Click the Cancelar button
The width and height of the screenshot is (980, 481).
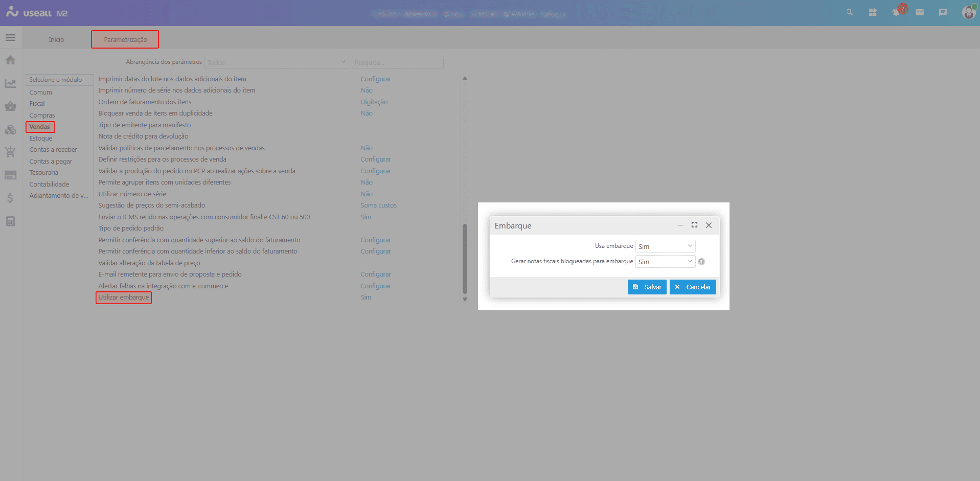[693, 287]
